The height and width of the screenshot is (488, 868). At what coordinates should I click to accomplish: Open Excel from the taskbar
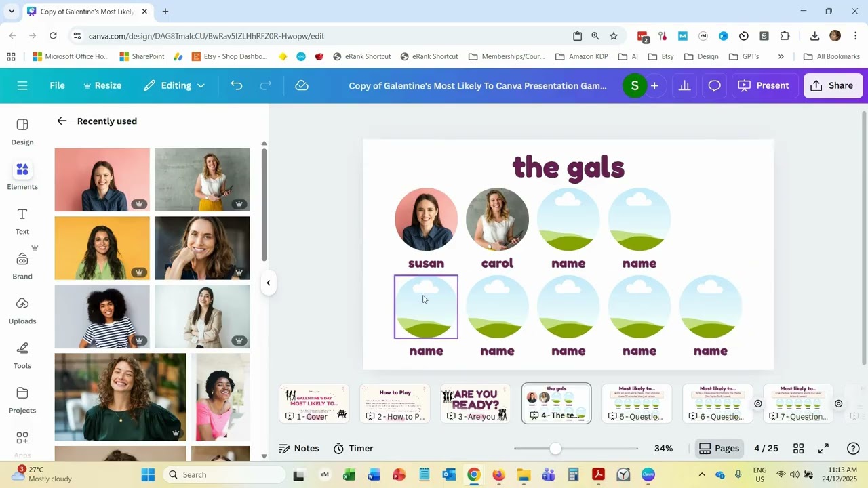(x=349, y=474)
